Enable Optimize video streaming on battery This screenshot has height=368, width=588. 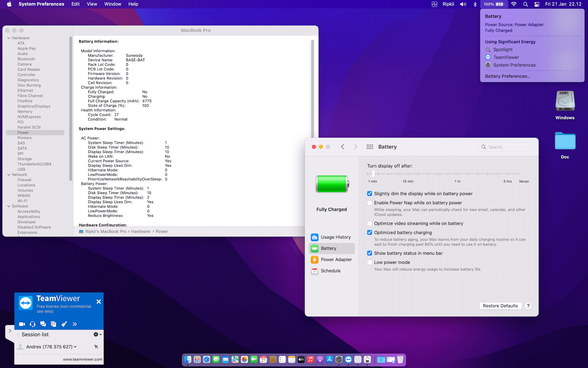click(x=370, y=223)
